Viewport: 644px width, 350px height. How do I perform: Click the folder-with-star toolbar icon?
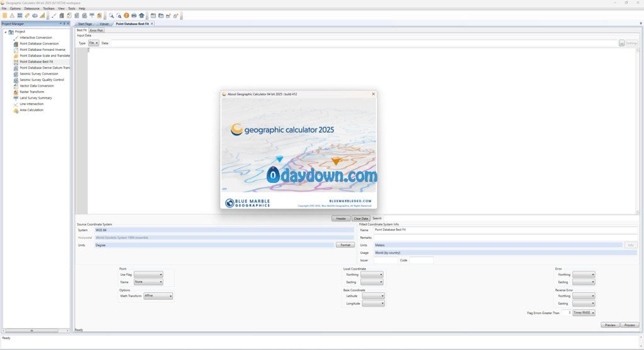coord(168,16)
